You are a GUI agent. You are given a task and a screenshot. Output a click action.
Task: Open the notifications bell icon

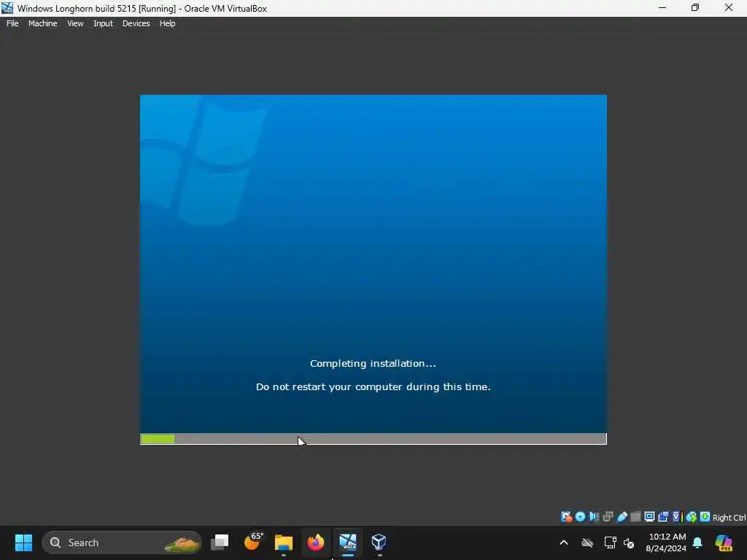coord(697,542)
